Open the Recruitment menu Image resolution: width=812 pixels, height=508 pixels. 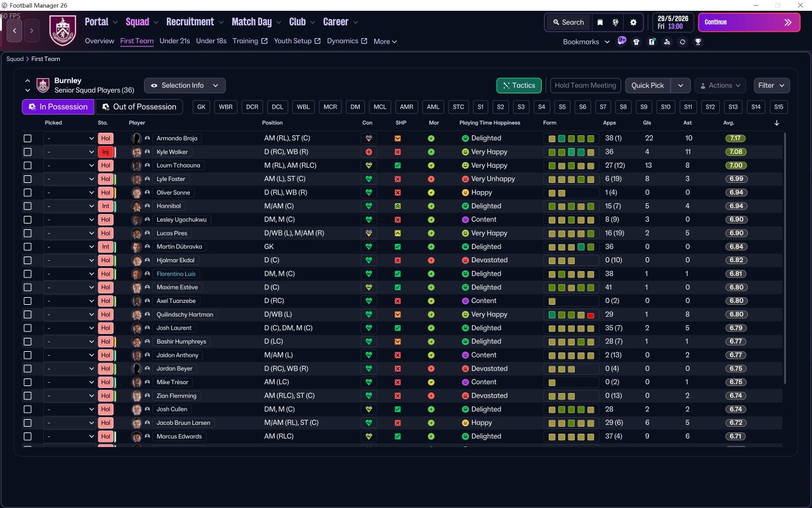click(x=195, y=22)
